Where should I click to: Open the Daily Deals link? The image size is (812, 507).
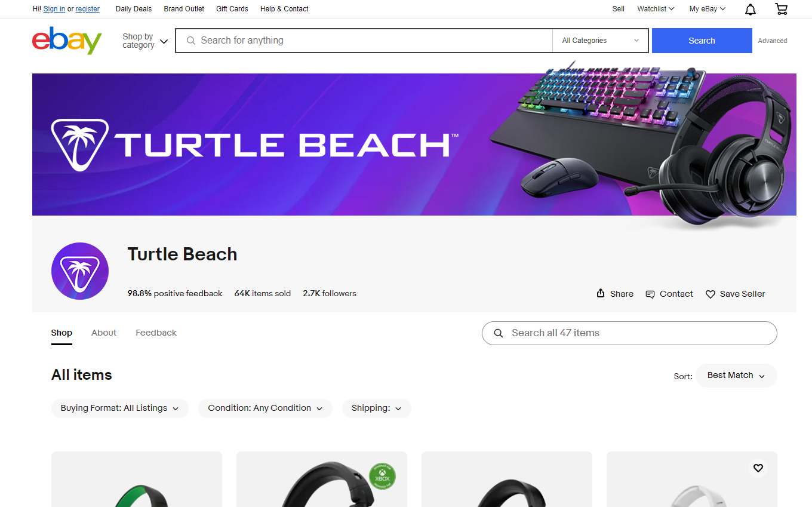134,9
